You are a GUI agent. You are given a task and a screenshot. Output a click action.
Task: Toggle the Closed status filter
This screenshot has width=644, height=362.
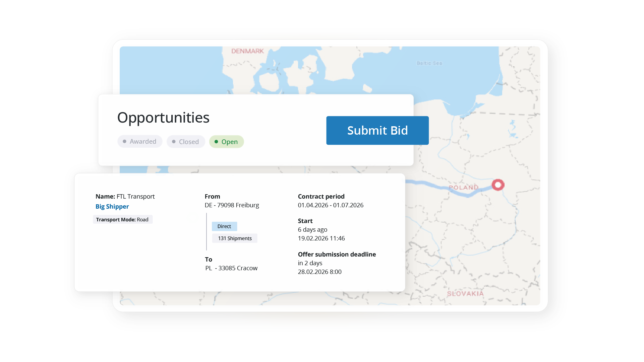[x=186, y=142]
